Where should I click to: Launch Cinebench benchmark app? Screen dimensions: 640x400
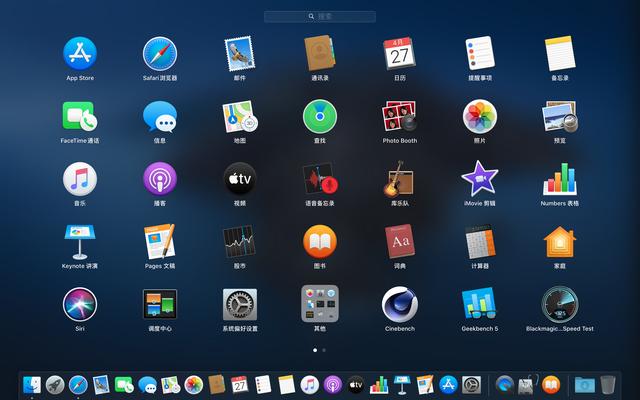[x=400, y=304]
